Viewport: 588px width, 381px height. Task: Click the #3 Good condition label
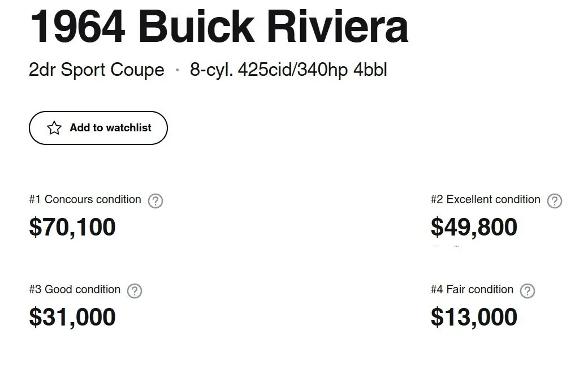[x=75, y=289]
